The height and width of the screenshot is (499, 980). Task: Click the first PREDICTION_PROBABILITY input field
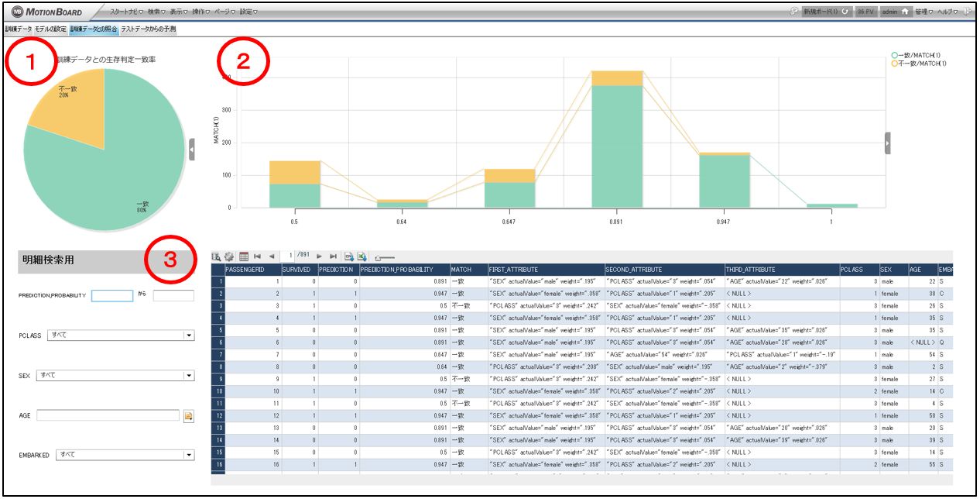[x=112, y=295]
